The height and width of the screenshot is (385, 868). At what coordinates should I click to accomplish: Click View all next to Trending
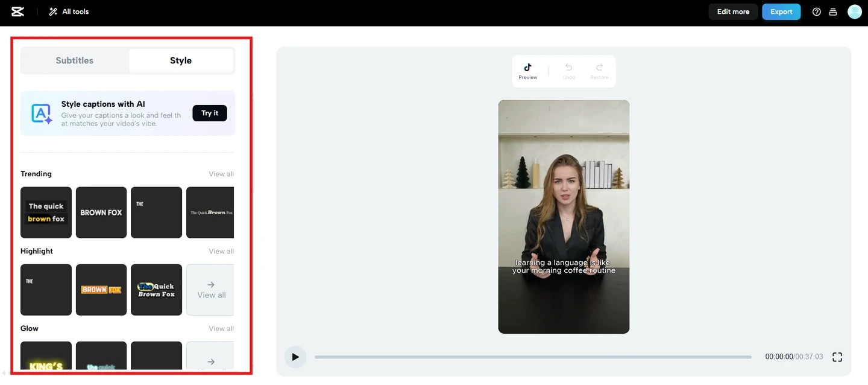tap(221, 174)
